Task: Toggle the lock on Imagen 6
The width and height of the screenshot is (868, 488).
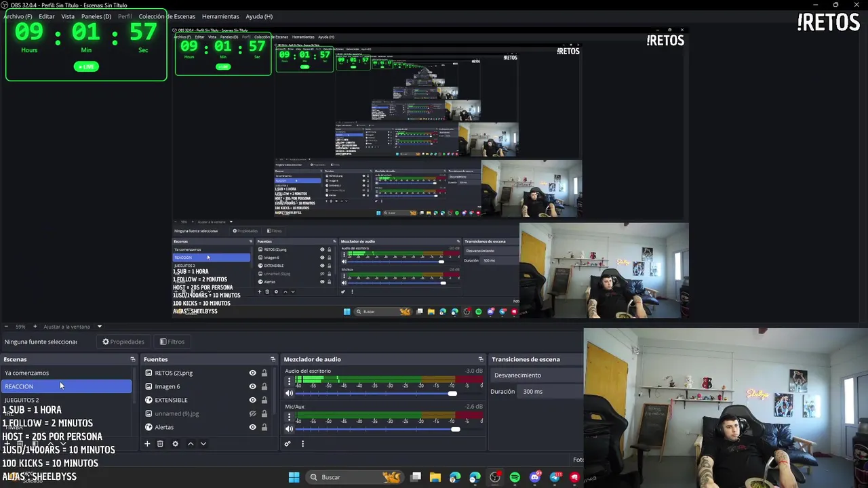Action: tap(264, 386)
